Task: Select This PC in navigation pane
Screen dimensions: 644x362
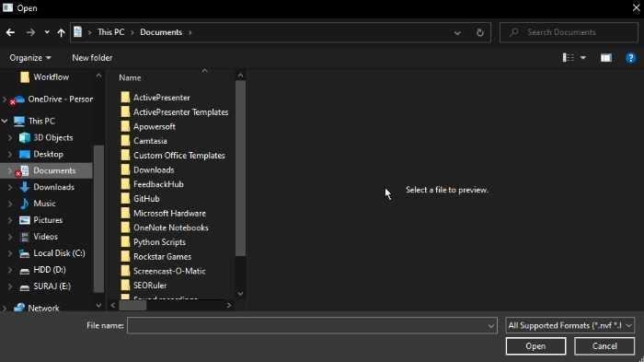Action: (41, 121)
